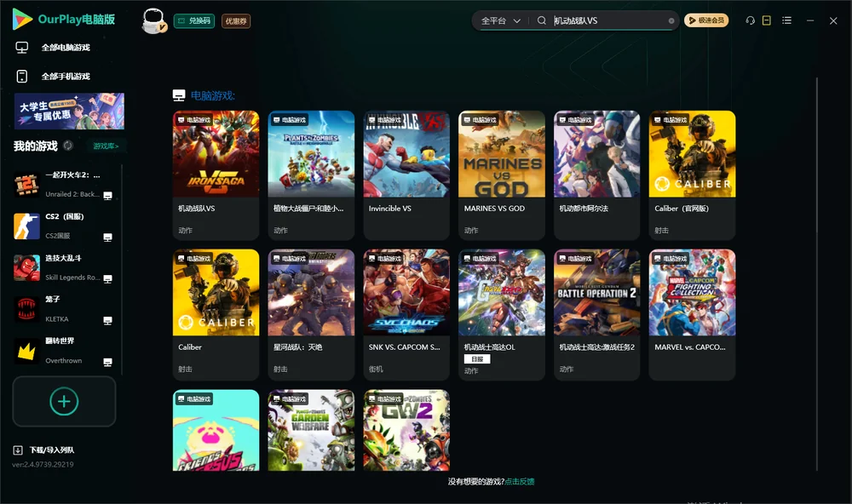Open the 植物大战僵尸:和睦小... game card
852x504 pixels.
coord(311,175)
